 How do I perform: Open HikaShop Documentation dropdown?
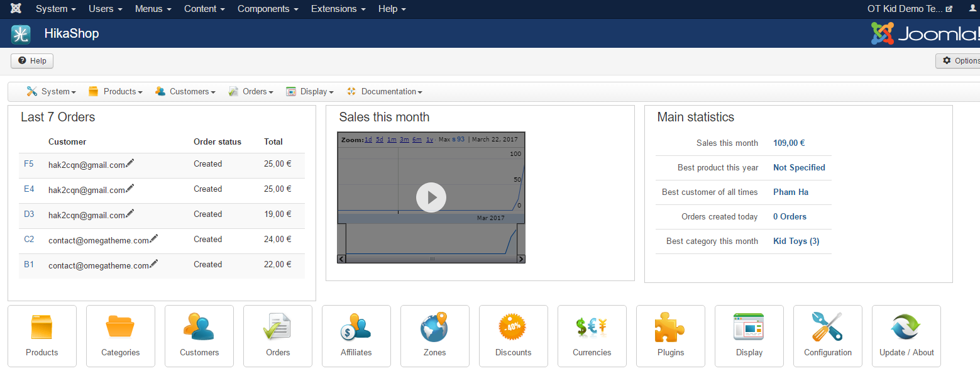pos(384,91)
